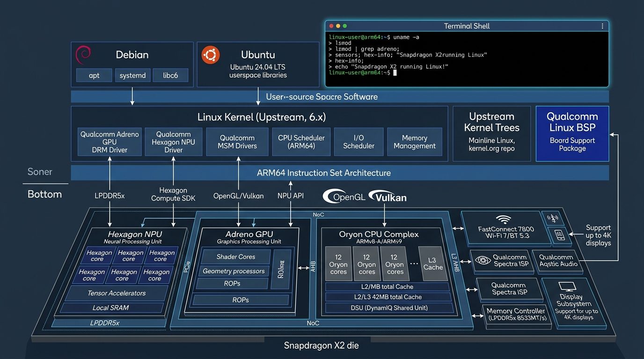The height and width of the screenshot is (359, 644).
Task: Click the Qualcomm Hexagon NPU Driver block
Action: (173, 142)
